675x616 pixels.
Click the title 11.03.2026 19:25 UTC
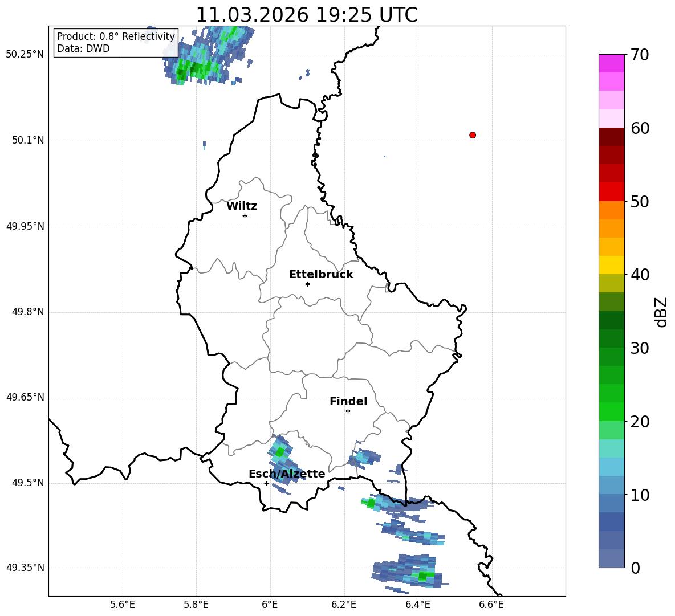(x=307, y=15)
